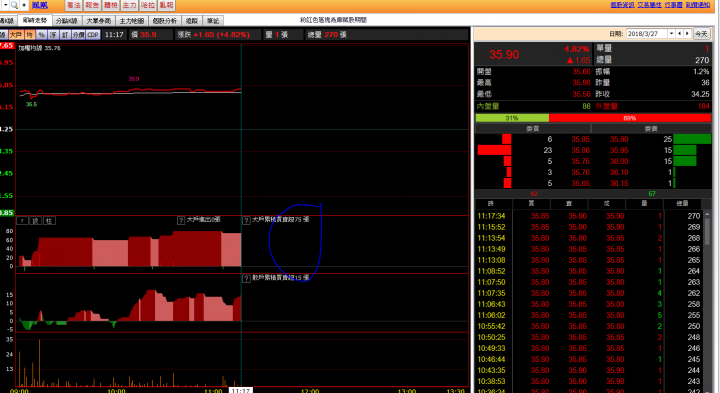Viewport: 720px width, 393px height.
Task: Click the 亂報 button
Action: (166, 5)
